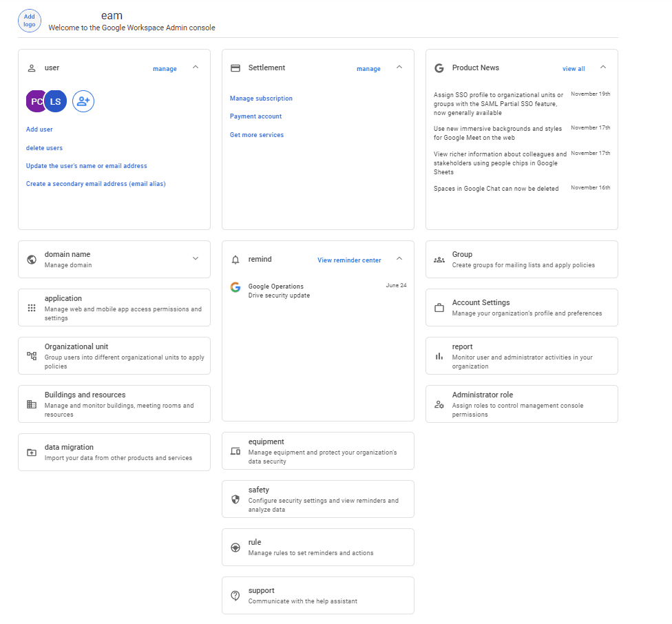Open the delete users link
672x624 pixels.
[44, 148]
